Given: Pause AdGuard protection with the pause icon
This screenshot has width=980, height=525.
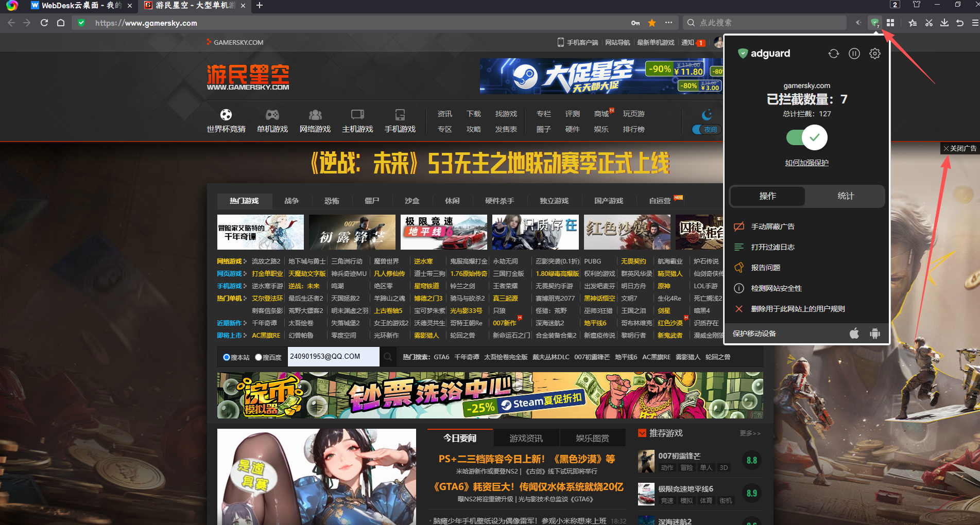Looking at the screenshot, I should tap(854, 54).
